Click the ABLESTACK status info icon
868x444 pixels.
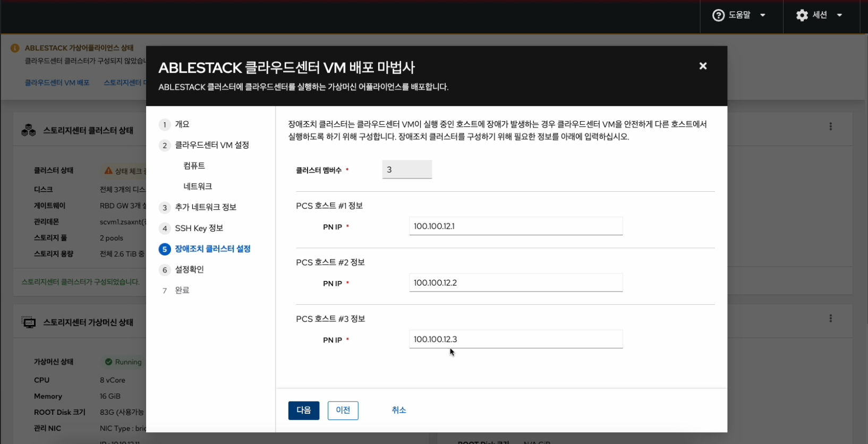click(x=15, y=48)
